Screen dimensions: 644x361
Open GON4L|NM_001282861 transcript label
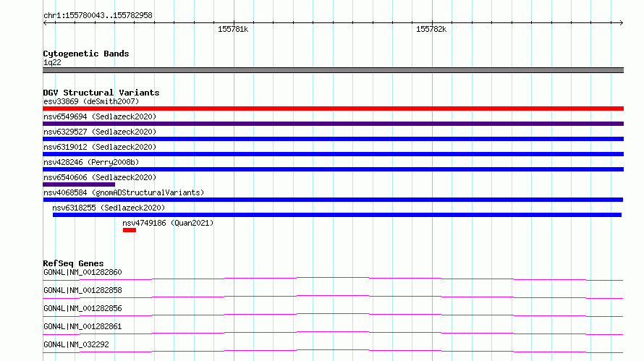click(82, 326)
